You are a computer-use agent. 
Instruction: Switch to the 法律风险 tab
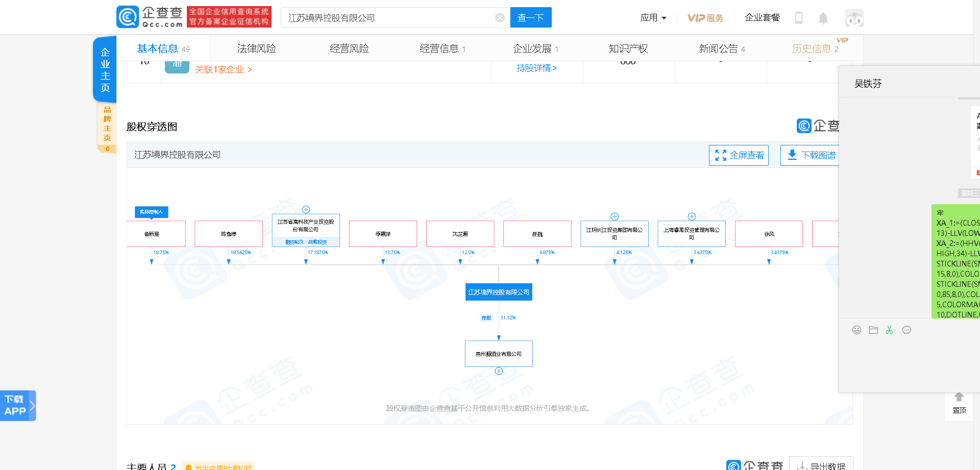point(256,48)
